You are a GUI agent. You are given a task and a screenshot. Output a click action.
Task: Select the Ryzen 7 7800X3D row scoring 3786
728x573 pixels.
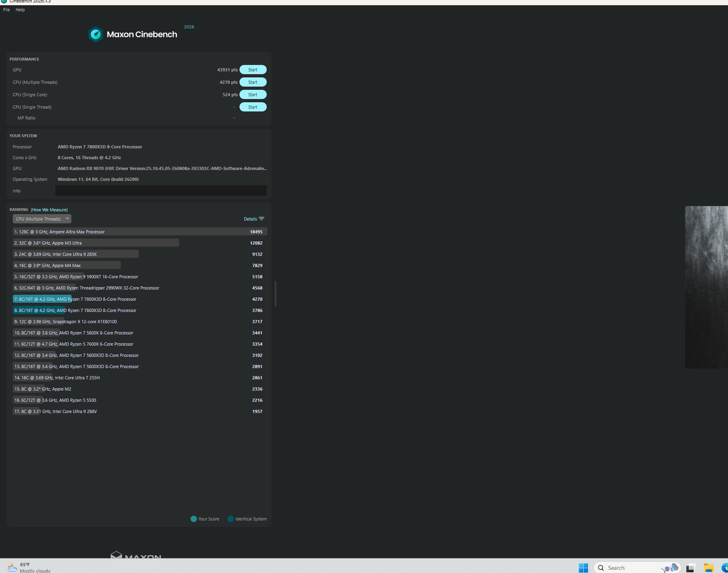(139, 310)
